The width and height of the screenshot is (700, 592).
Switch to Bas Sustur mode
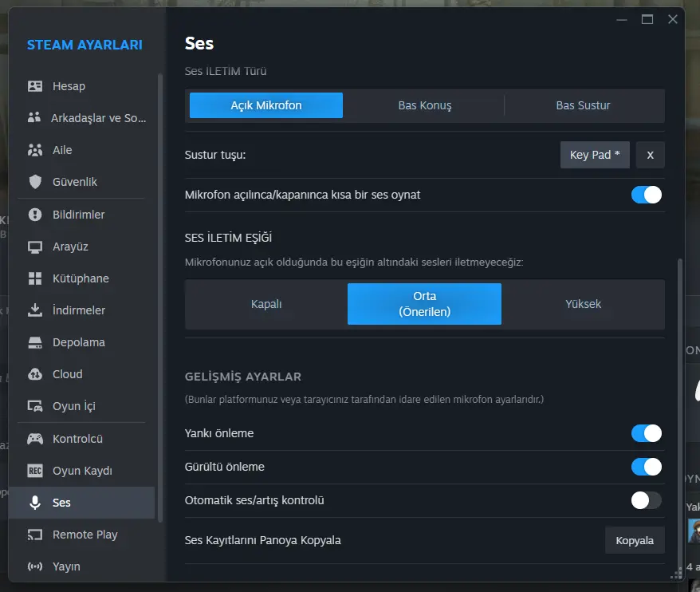coord(583,105)
